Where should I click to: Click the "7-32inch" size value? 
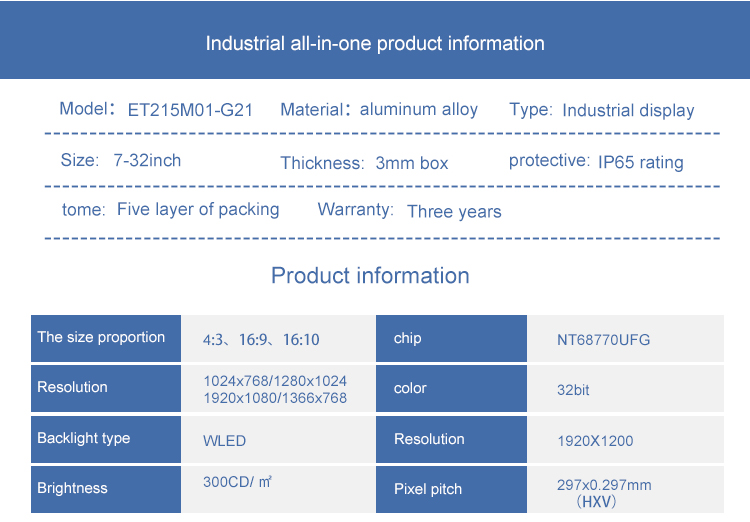[149, 160]
